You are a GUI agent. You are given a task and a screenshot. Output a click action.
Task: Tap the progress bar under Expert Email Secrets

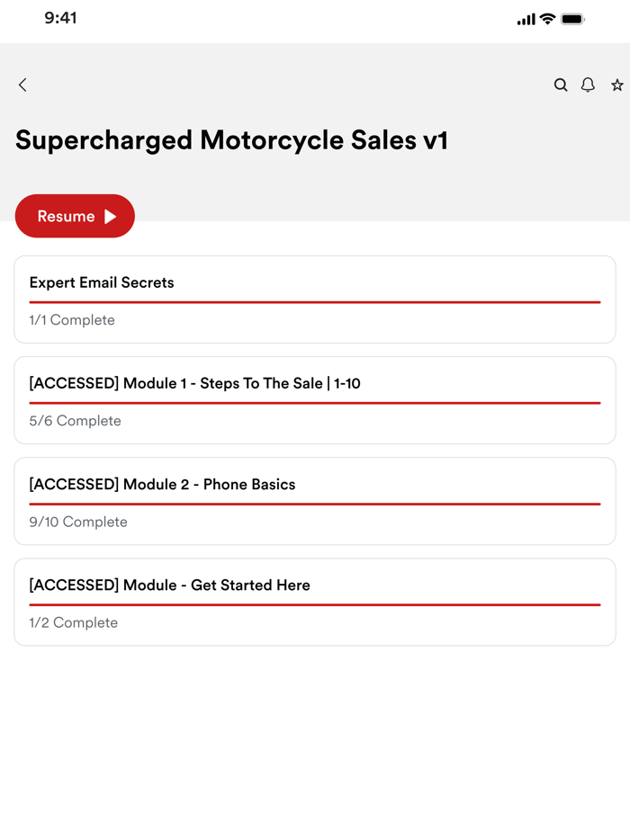coord(315,302)
